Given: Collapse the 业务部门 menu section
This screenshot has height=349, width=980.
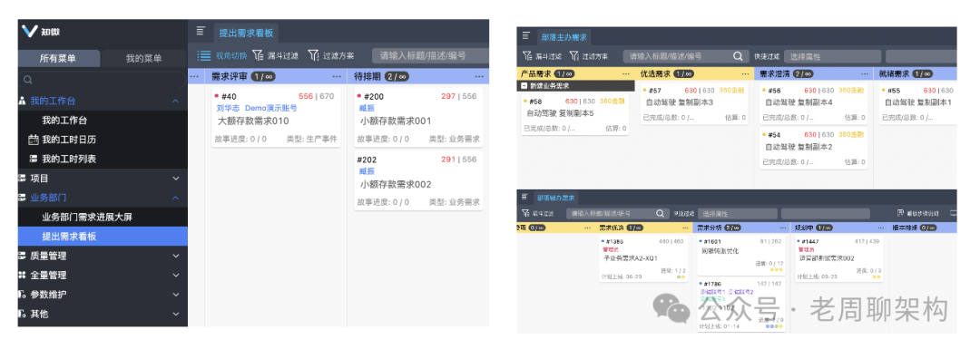Looking at the screenshot, I should click(176, 198).
